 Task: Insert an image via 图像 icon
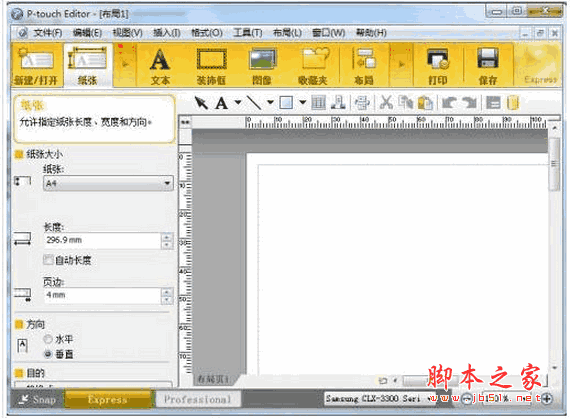tap(262, 65)
